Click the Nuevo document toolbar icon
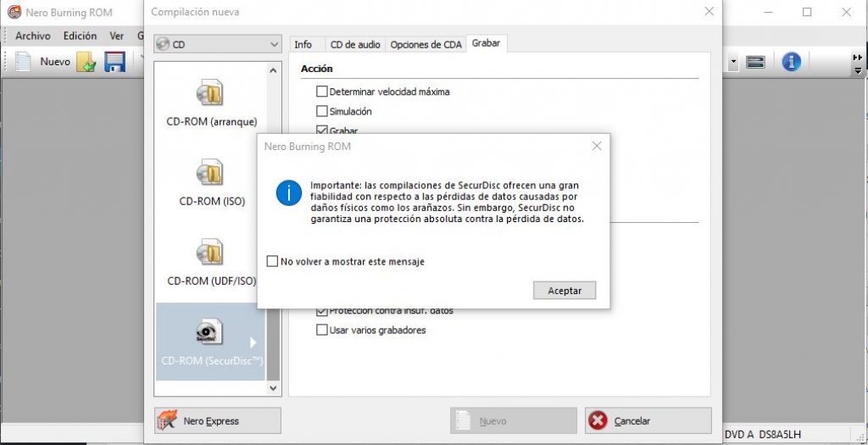This screenshot has height=445, width=868. pyautogui.click(x=23, y=62)
